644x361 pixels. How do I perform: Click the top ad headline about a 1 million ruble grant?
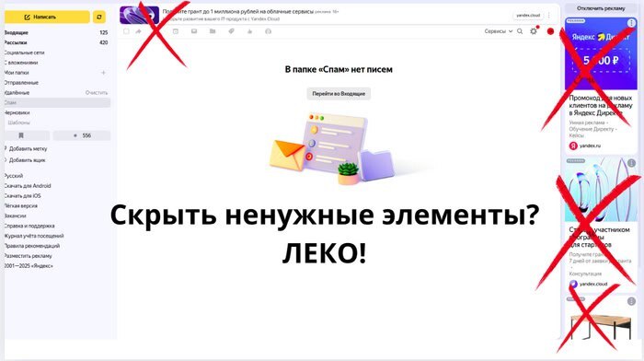click(237, 12)
